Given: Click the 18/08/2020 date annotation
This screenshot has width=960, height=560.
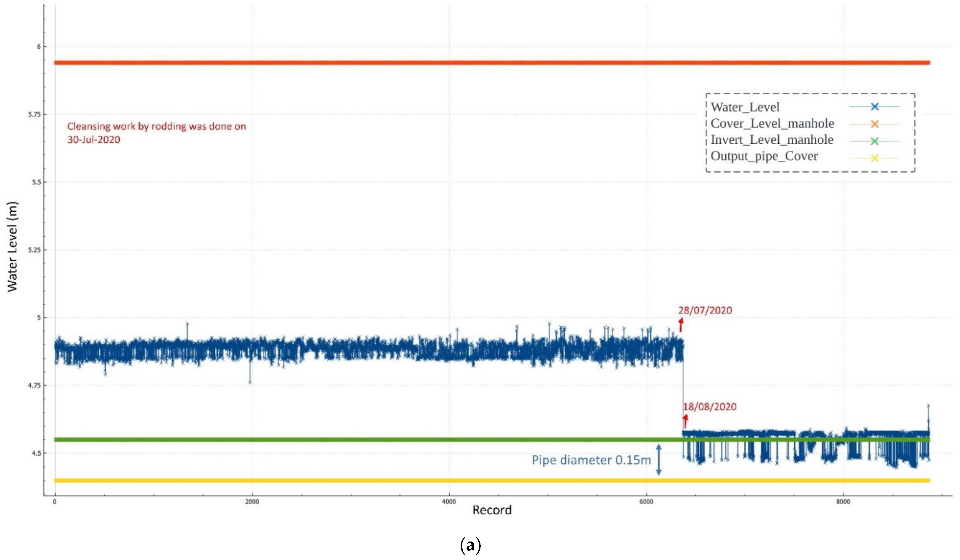Looking at the screenshot, I should tap(710, 406).
